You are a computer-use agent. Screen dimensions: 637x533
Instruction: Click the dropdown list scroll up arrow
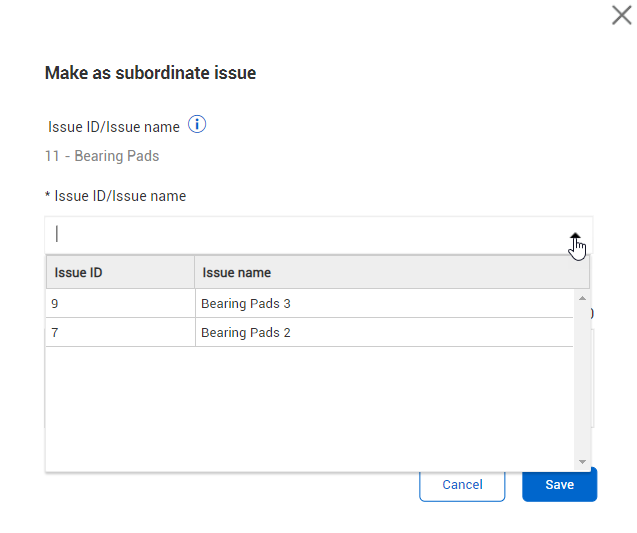point(583,297)
